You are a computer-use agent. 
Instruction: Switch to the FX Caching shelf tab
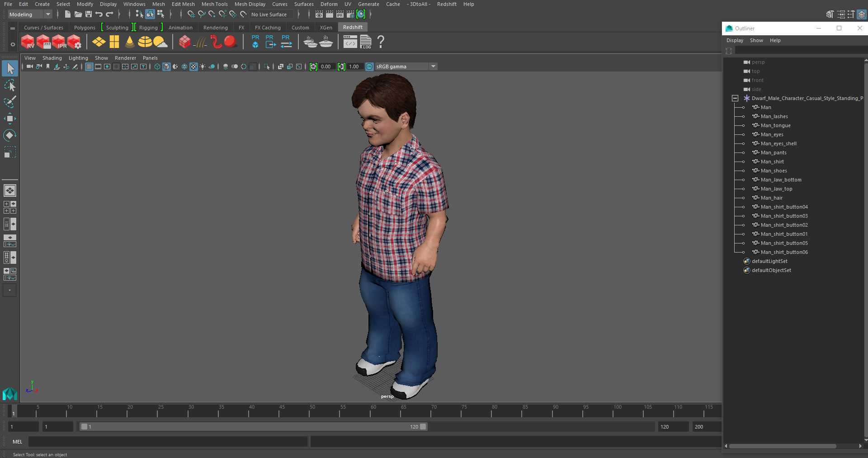[268, 28]
